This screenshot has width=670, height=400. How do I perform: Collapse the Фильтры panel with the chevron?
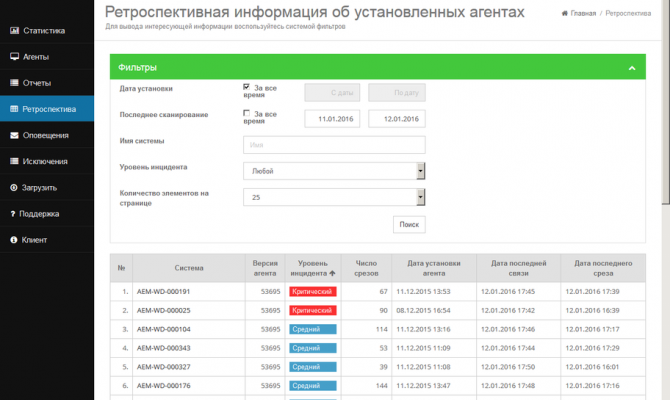point(632,68)
